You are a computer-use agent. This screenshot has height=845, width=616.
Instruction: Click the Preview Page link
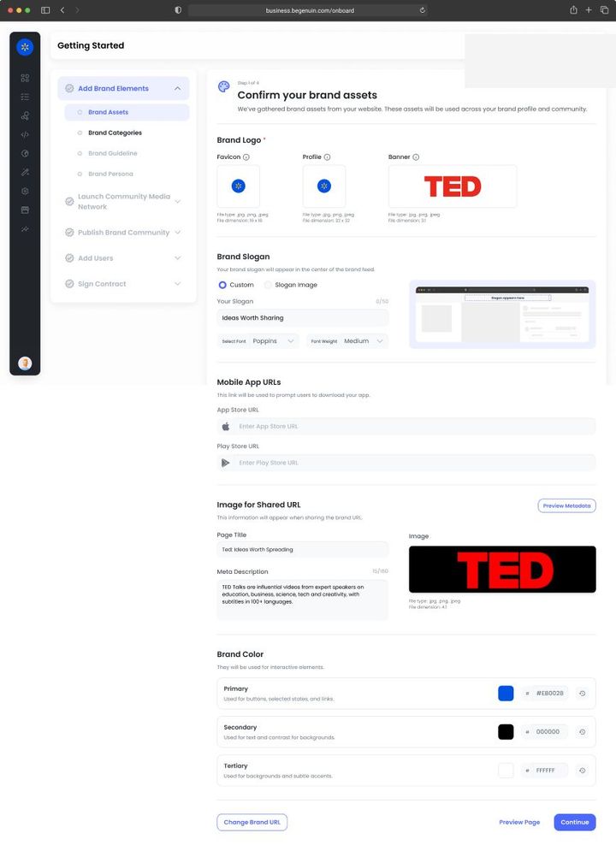pos(519,823)
